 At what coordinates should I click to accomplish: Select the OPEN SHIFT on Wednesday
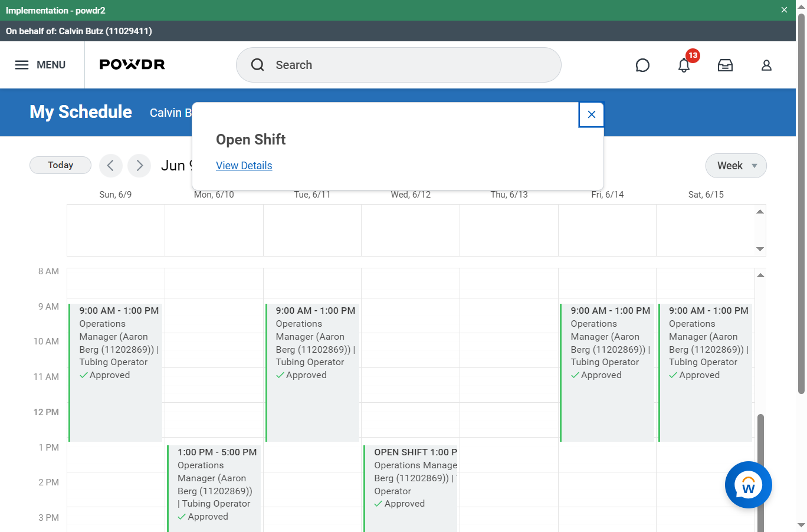point(411,488)
